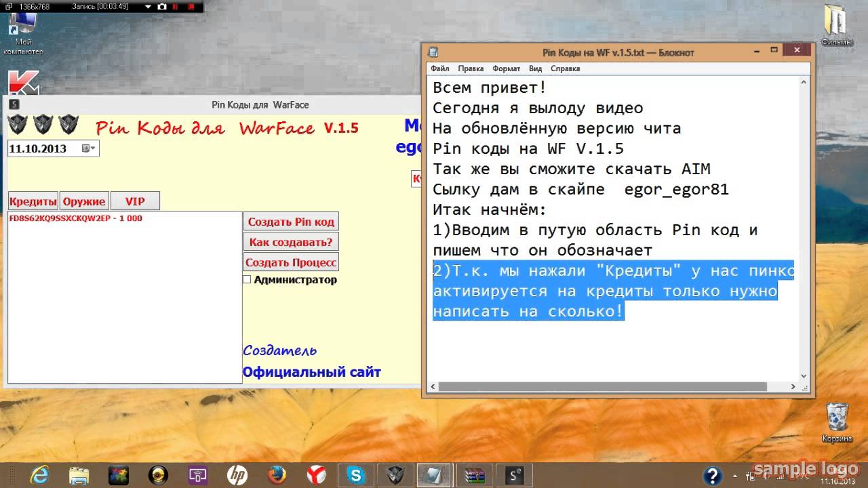Click the Как создавать? button
This screenshot has width=868, height=488.
(x=291, y=242)
